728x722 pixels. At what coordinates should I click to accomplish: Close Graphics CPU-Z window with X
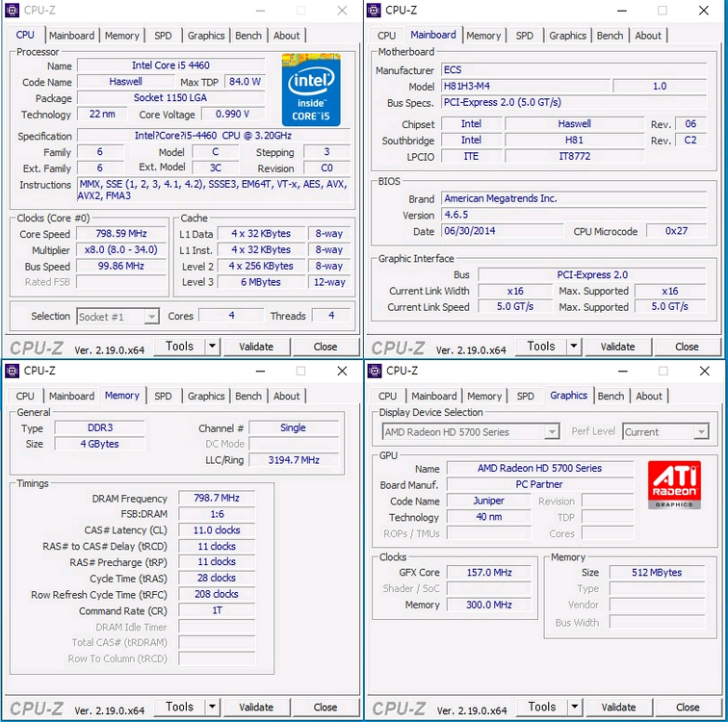tap(704, 371)
